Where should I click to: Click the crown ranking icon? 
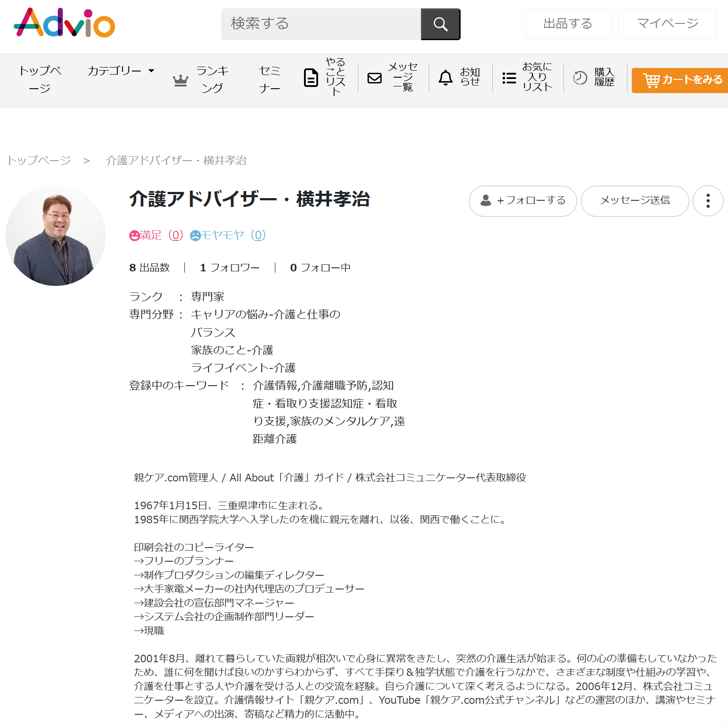click(x=180, y=80)
